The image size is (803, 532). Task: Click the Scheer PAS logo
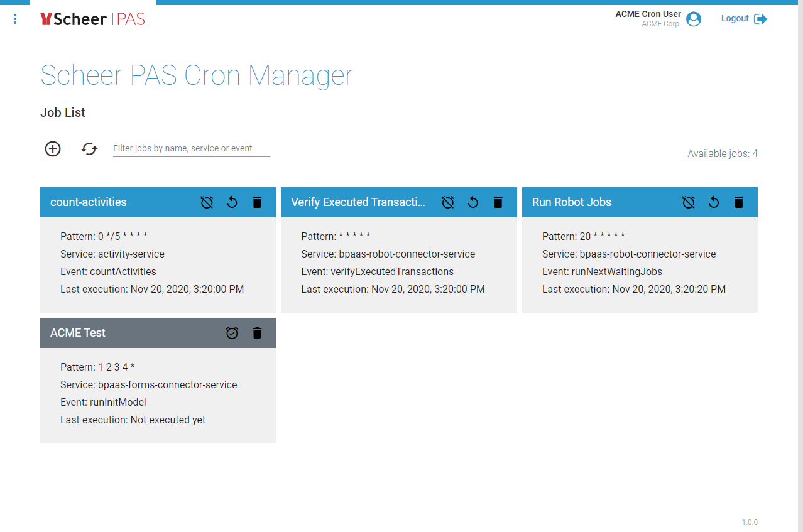92,19
